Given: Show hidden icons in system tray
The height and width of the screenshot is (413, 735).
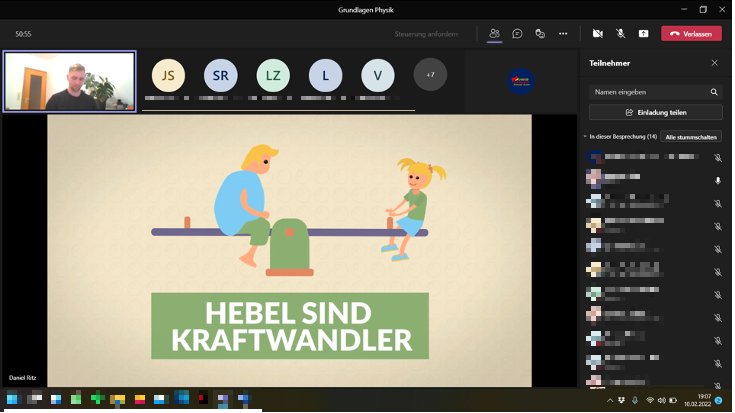Looking at the screenshot, I should pyautogui.click(x=608, y=400).
